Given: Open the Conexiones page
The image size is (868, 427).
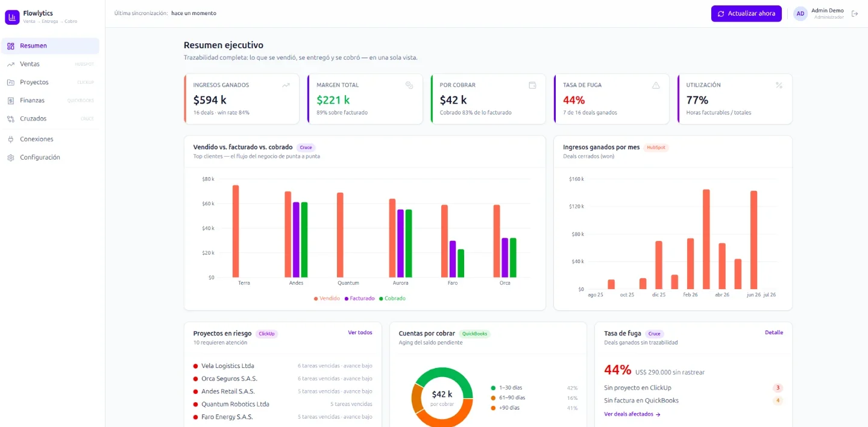Looking at the screenshot, I should coord(51,139).
